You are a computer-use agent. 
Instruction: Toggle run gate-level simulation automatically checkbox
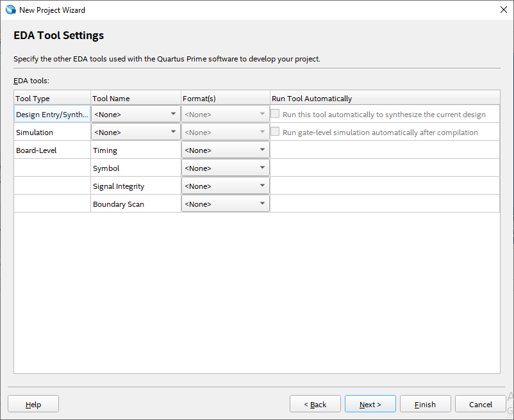point(276,132)
